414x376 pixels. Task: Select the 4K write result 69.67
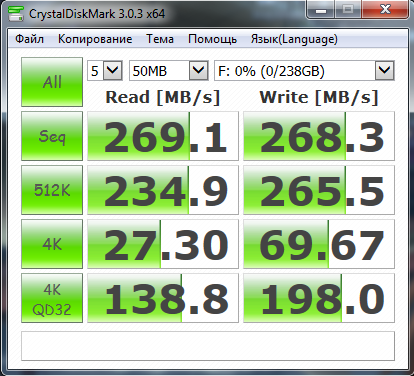click(319, 244)
